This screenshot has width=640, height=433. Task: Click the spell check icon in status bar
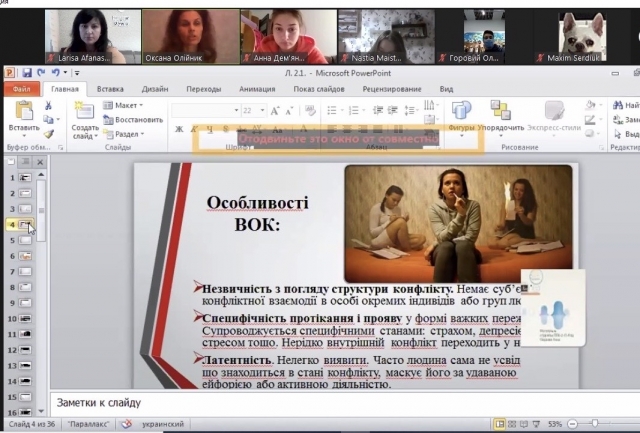[x=127, y=424]
